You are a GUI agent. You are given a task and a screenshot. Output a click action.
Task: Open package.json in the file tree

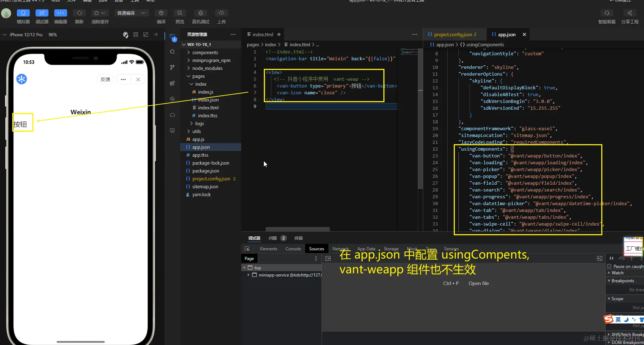[x=211, y=171]
